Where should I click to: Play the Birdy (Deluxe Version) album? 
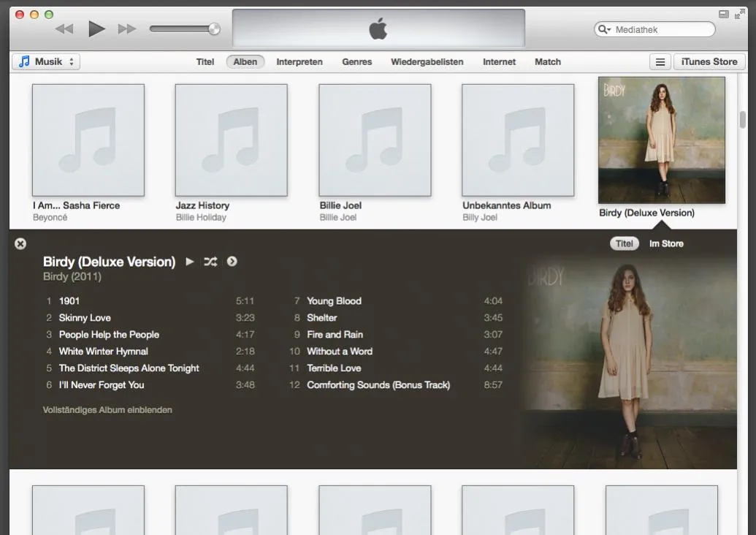click(x=190, y=262)
